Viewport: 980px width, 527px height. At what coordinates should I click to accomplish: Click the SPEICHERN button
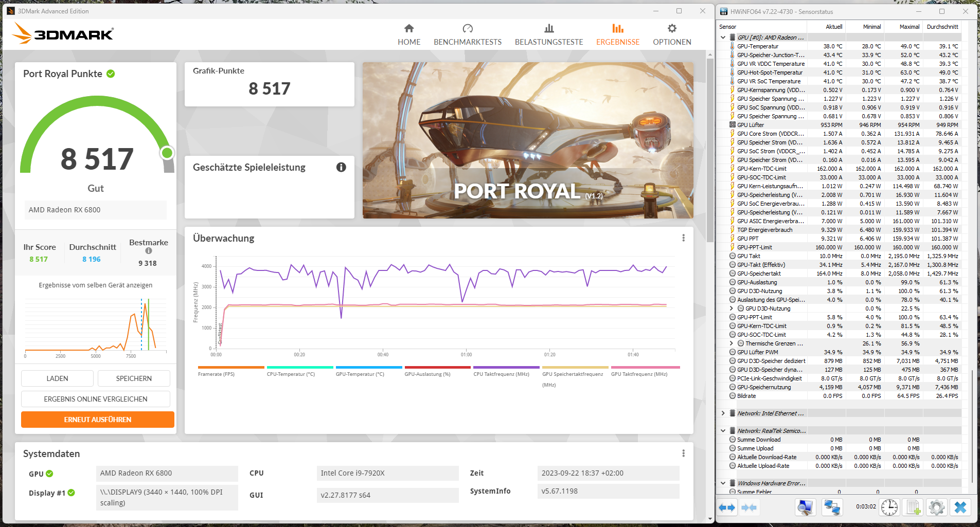click(134, 378)
